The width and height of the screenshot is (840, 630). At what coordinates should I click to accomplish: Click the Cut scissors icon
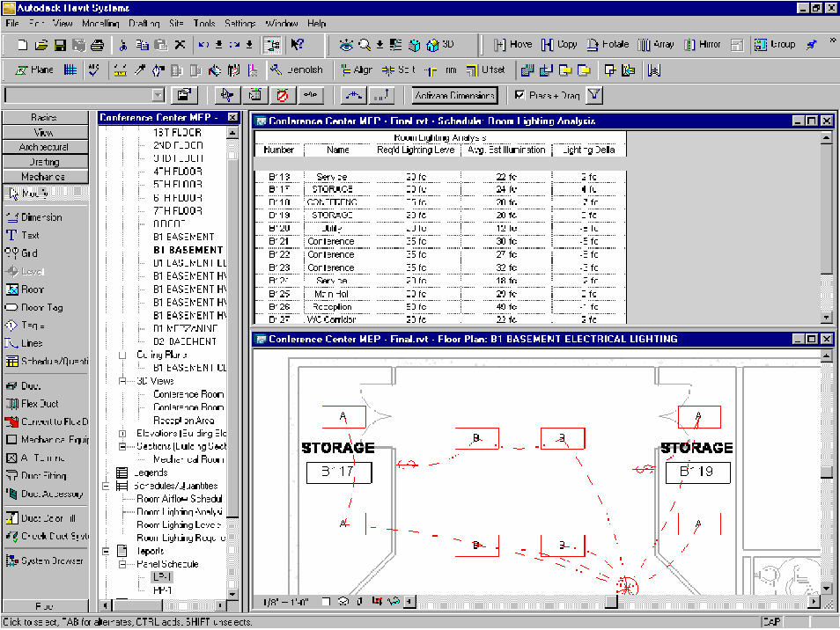tap(123, 45)
